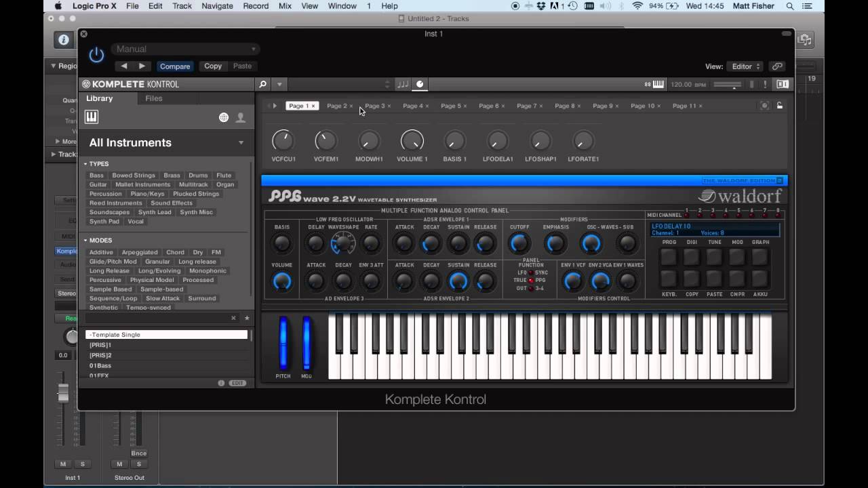The height and width of the screenshot is (488, 868).
Task: Select the Bass type tag
Action: (96, 176)
